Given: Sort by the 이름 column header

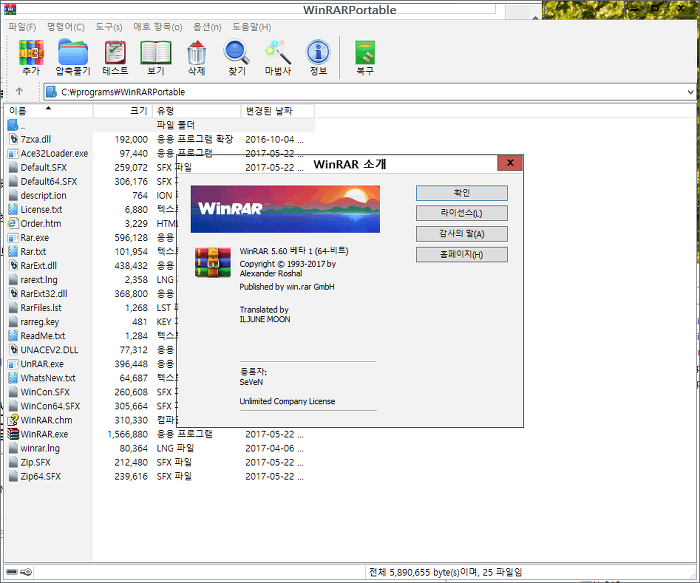Looking at the screenshot, I should [48, 111].
